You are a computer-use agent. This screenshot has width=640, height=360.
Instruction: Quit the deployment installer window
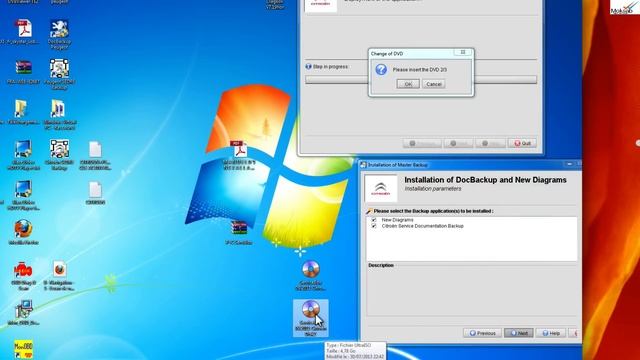pos(522,143)
